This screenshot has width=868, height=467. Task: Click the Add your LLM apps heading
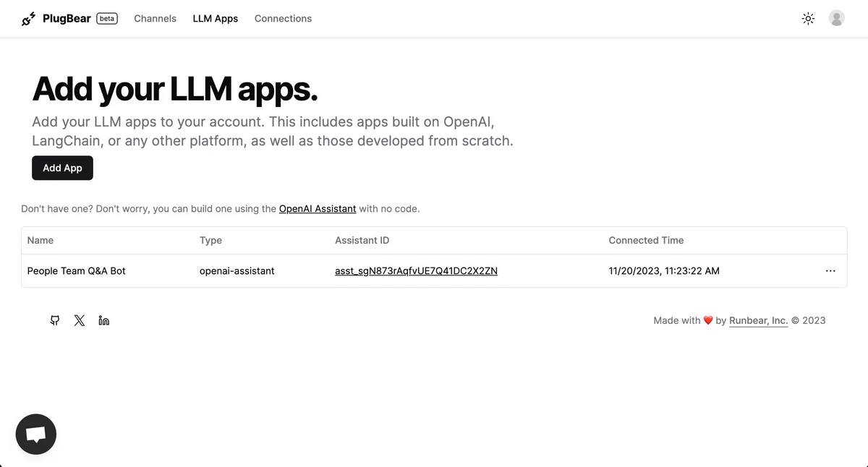[175, 89]
